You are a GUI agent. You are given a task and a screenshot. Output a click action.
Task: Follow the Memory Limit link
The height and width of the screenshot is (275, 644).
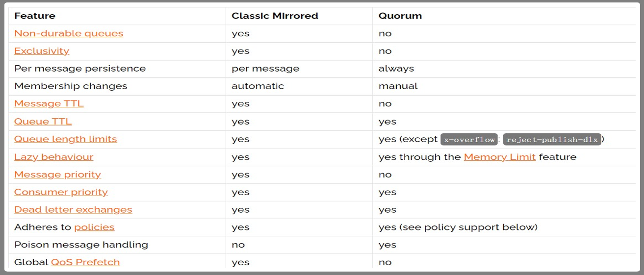click(x=500, y=157)
